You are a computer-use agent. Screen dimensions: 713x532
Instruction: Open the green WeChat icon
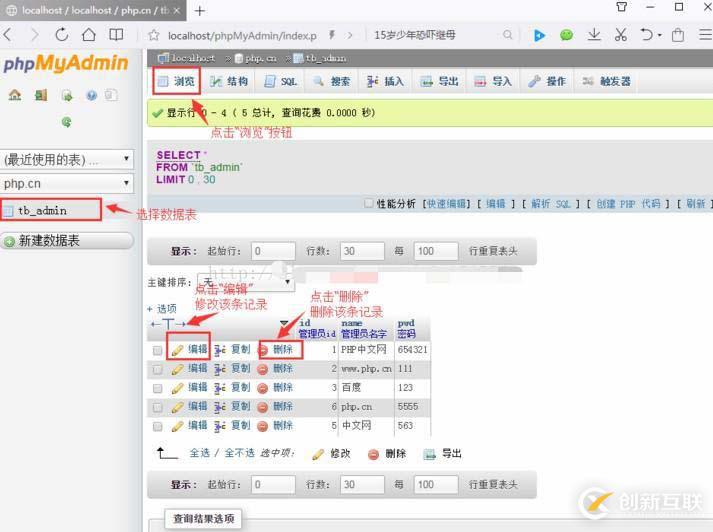pos(566,35)
